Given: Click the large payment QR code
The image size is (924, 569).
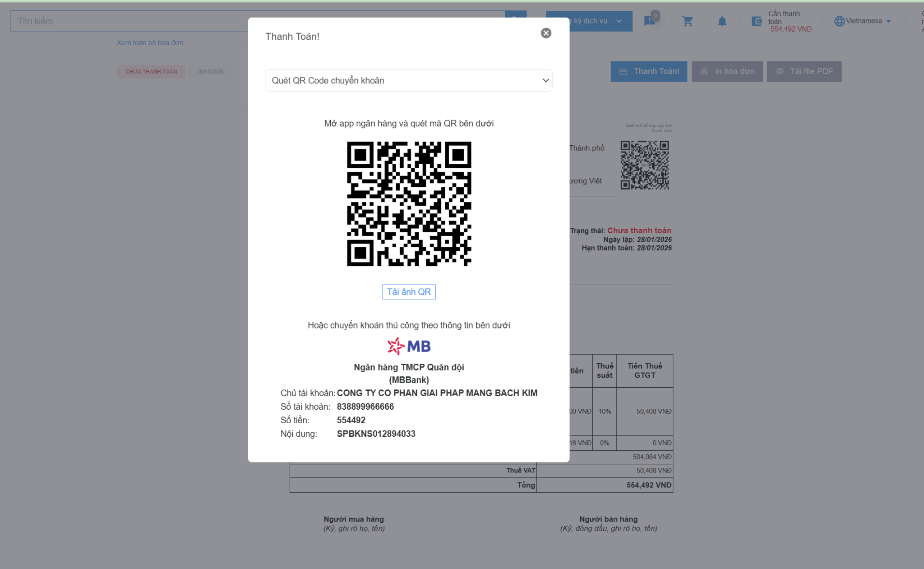Looking at the screenshot, I should click(409, 204).
